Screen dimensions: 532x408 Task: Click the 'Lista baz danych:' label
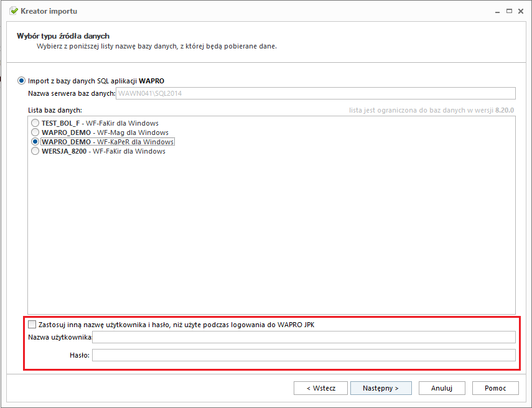point(55,110)
